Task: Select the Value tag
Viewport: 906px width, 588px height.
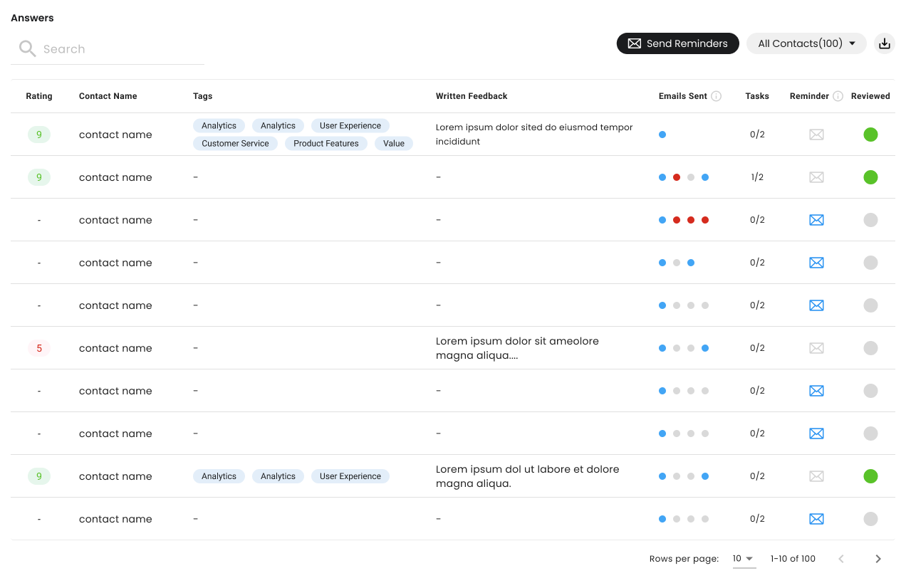Action: pyautogui.click(x=394, y=143)
